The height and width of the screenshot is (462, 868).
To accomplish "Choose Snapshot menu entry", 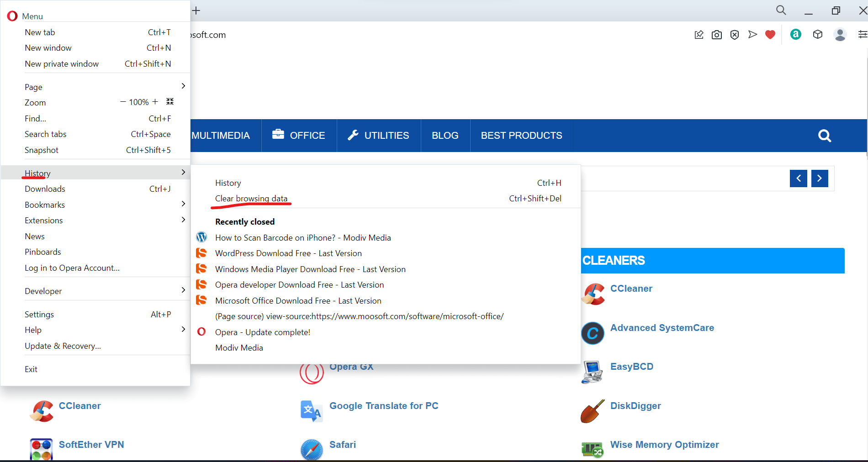I will [95, 150].
